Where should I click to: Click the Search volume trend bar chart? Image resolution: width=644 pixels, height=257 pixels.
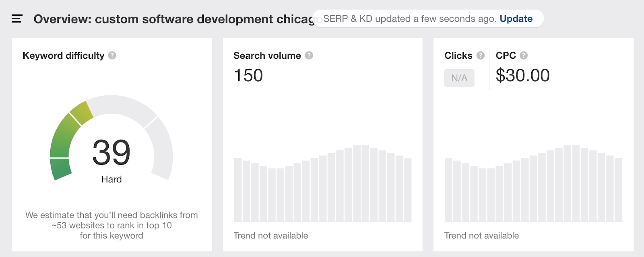pos(323,184)
